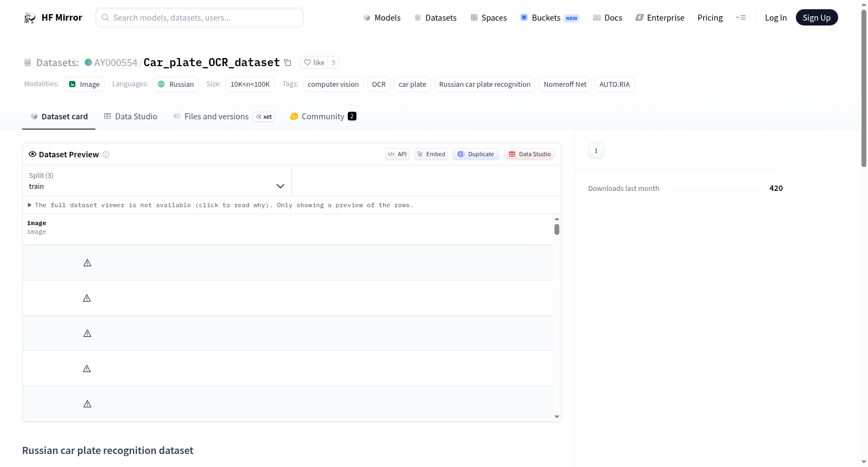
Task: Click the xet badge beside Files and versions
Action: tap(264, 117)
